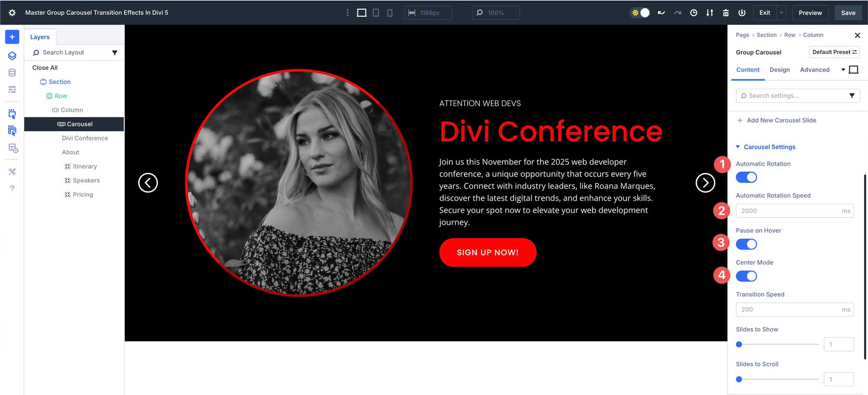The image size is (868, 395).
Task: Open the history clock icon
Action: (x=694, y=13)
